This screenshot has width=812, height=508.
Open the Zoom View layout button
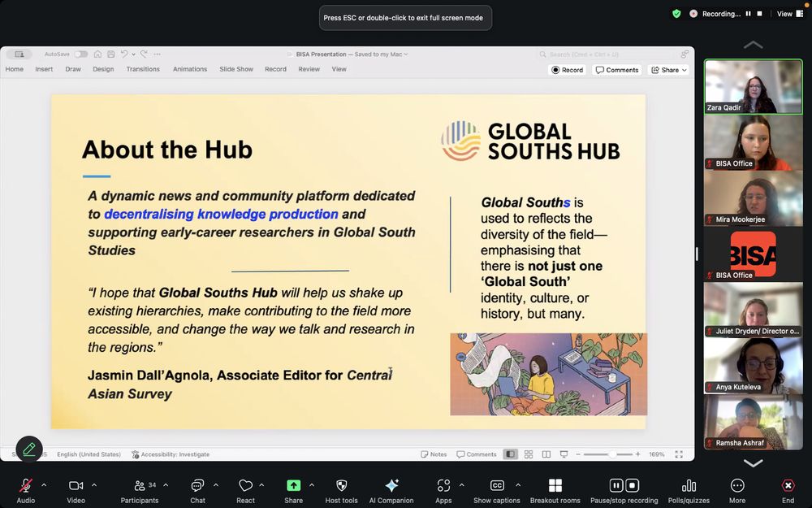(790, 14)
